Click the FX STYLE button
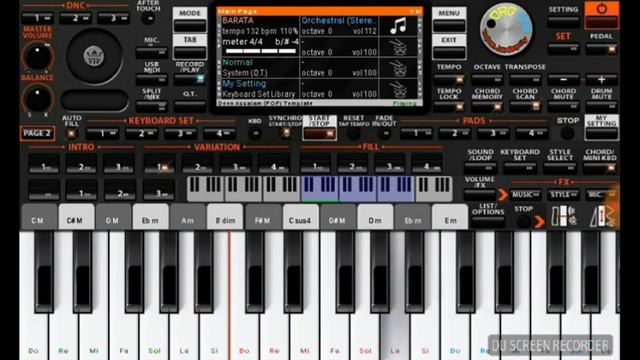The image size is (640, 360). 564,195
